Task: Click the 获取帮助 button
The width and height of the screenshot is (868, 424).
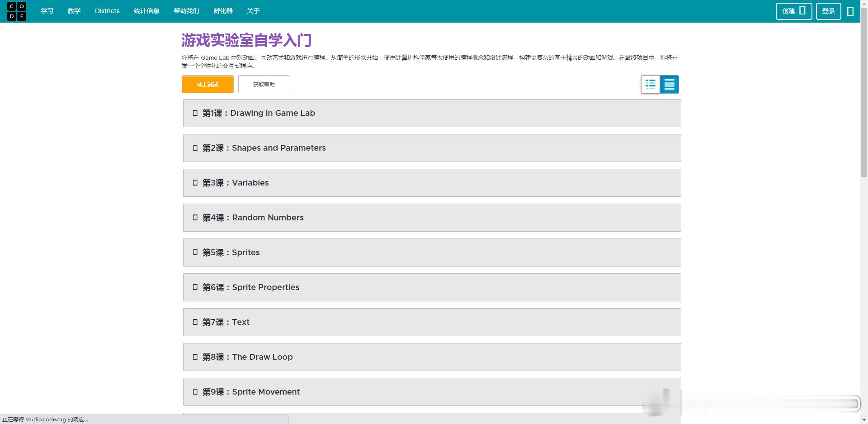Action: pos(264,84)
